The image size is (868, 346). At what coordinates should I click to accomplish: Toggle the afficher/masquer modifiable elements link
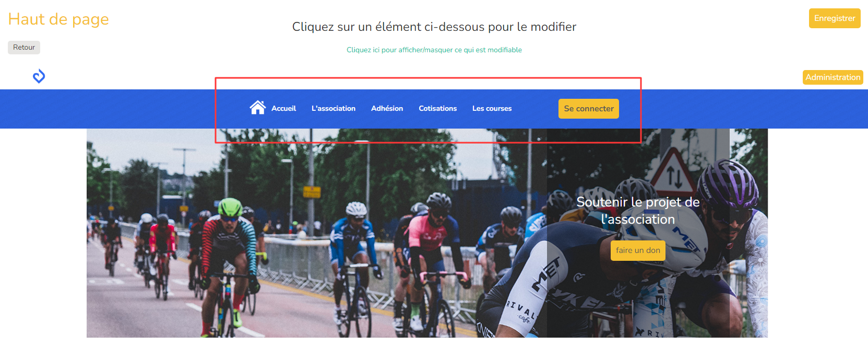pos(434,50)
